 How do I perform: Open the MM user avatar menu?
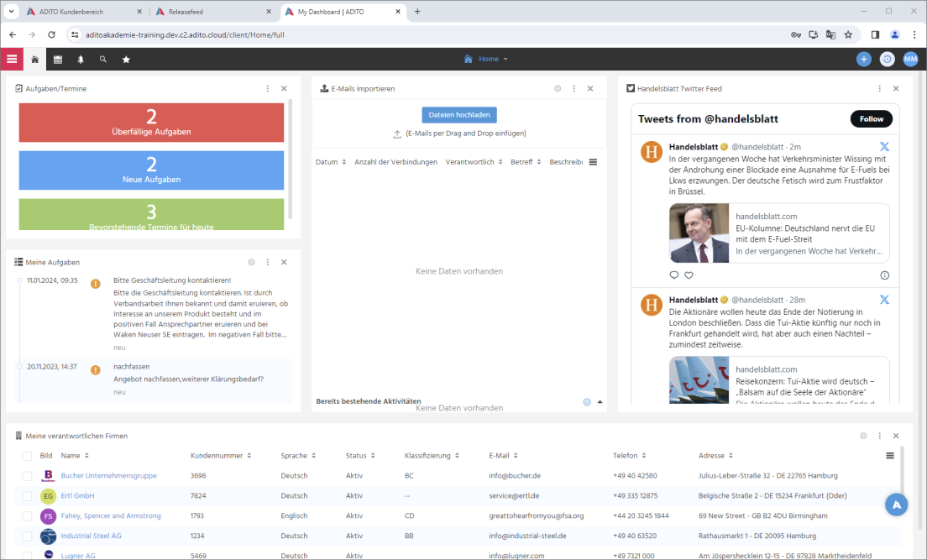tap(910, 59)
